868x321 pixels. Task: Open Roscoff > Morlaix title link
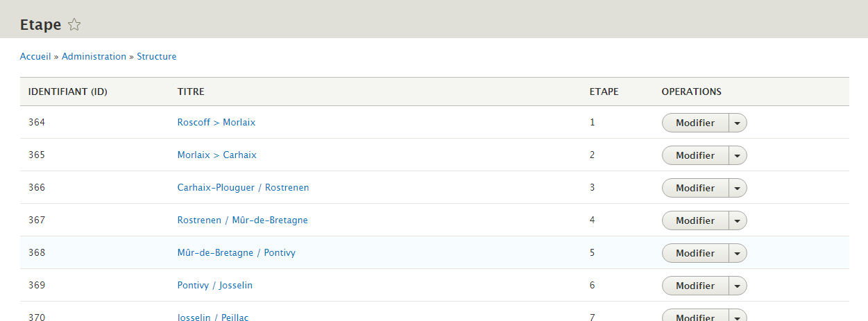pyautogui.click(x=216, y=123)
